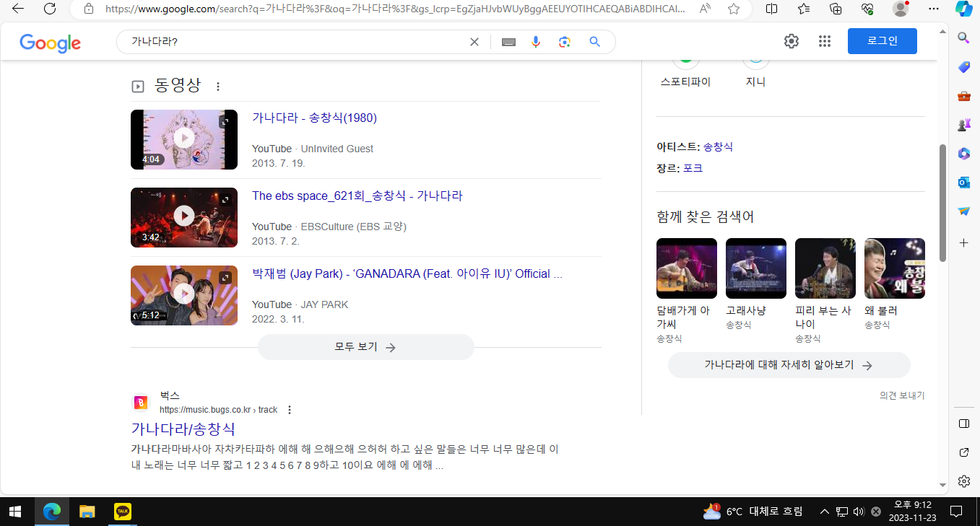
Task: Open the 가나다라/송창식 Bugs result
Action: click(183, 429)
